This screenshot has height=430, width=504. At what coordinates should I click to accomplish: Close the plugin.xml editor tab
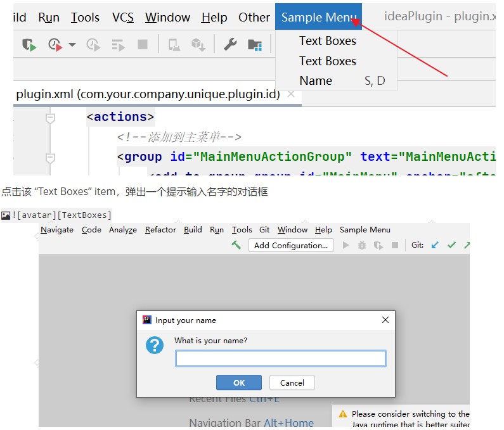(x=291, y=94)
